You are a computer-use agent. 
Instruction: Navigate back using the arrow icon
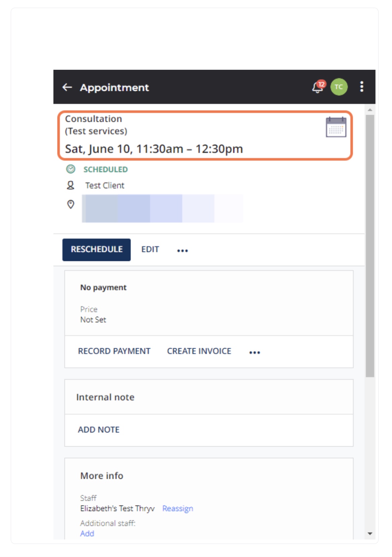pos(67,88)
